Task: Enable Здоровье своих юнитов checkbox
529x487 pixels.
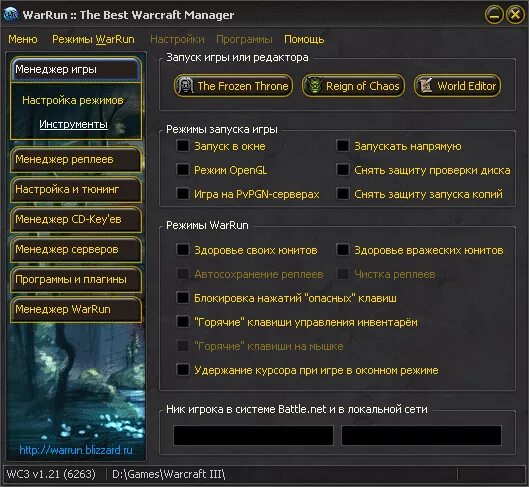Action: coord(183,250)
